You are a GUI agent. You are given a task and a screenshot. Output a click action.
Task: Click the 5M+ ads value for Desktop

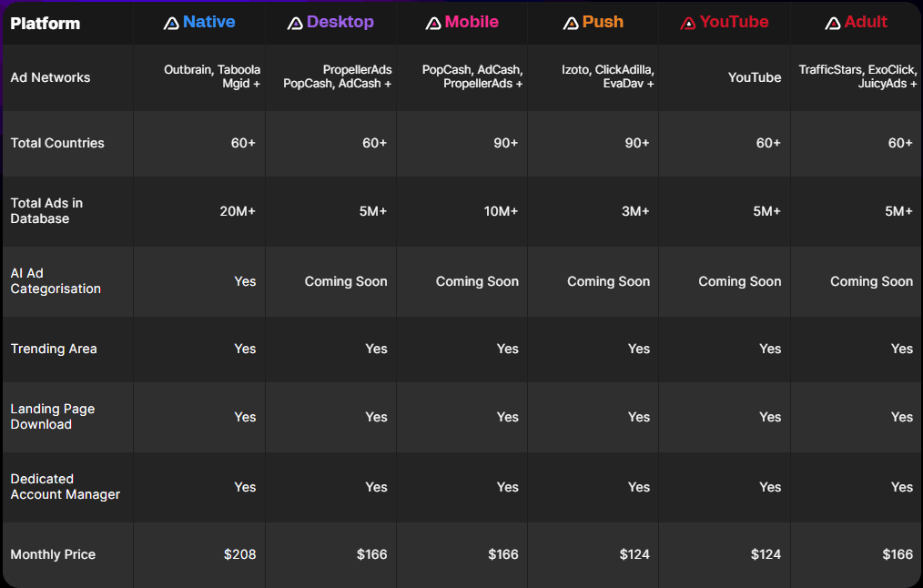click(x=372, y=211)
